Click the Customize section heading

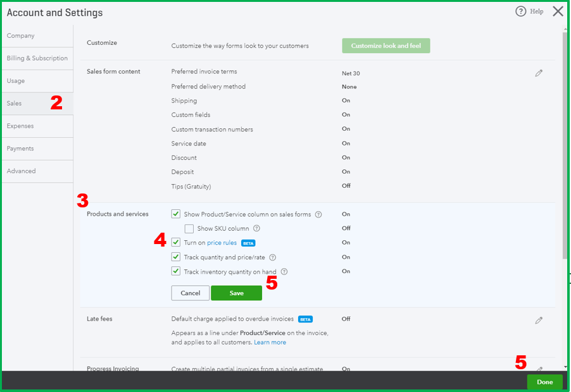point(101,43)
